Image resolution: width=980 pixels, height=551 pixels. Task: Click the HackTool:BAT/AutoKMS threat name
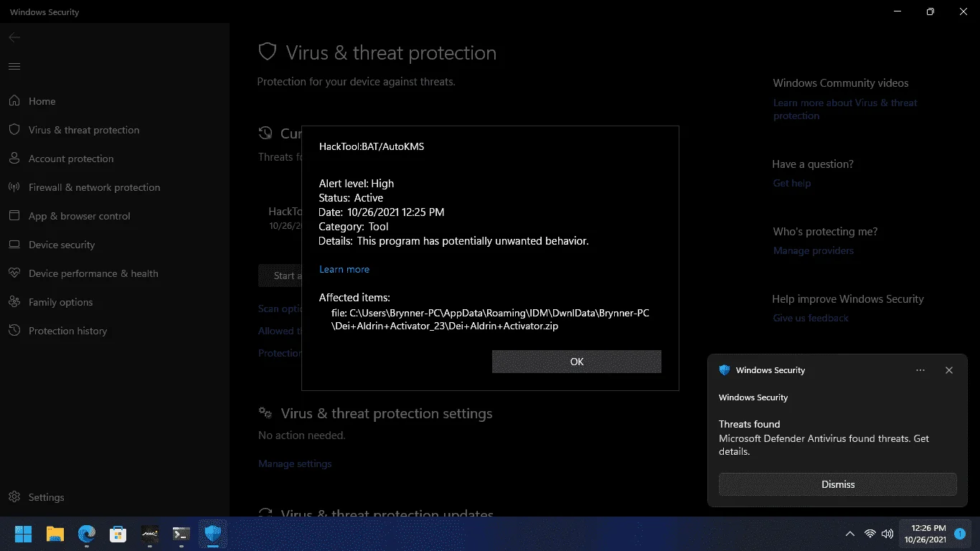(372, 146)
